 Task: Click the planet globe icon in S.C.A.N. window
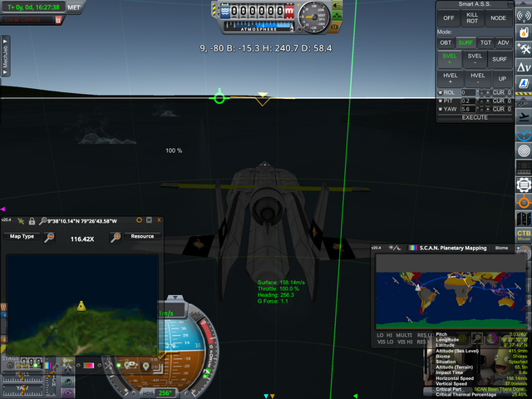click(491, 338)
